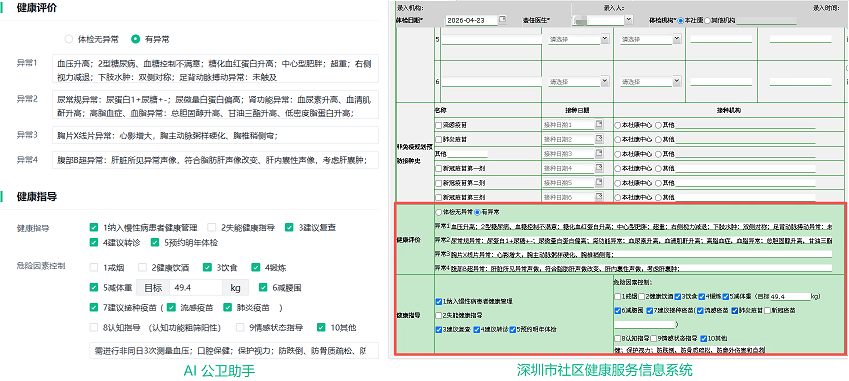Click 异常2 text box in AI 公卫助手
Viewport: 849px width, 381px height.
point(215,104)
